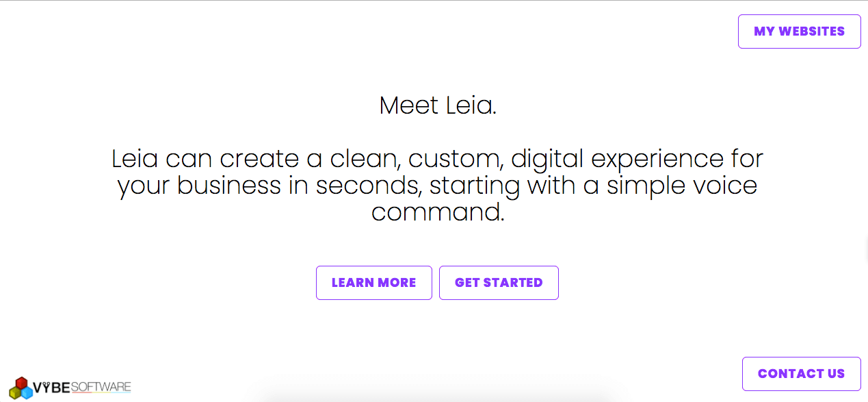Screen dimensions: 868x402
Task: Click the word 'simple' in the description
Action: pos(646,186)
